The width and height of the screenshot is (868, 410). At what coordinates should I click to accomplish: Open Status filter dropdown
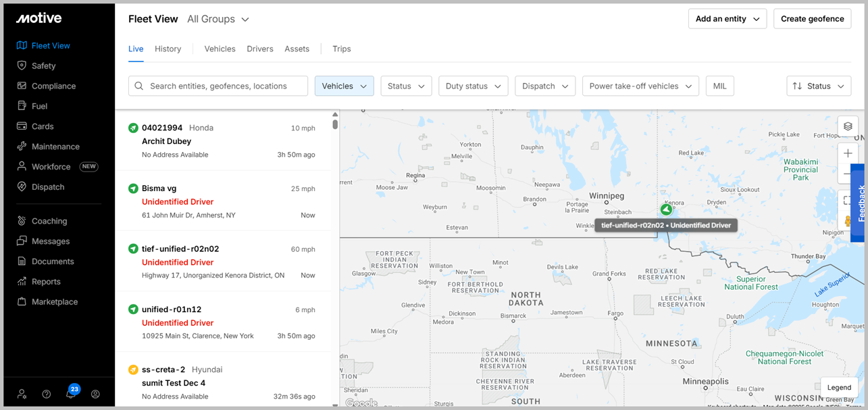pos(406,86)
